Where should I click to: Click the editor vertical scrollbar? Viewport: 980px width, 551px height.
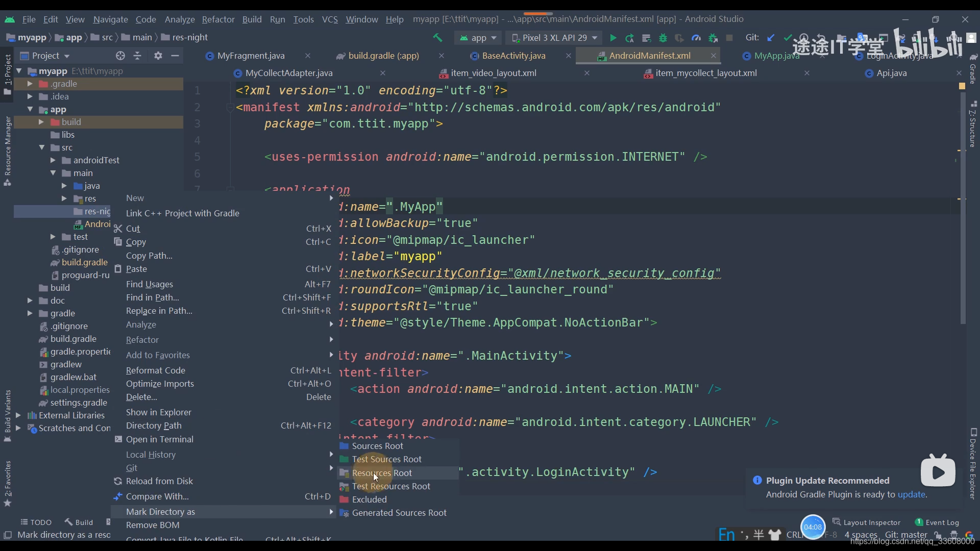[x=963, y=209]
